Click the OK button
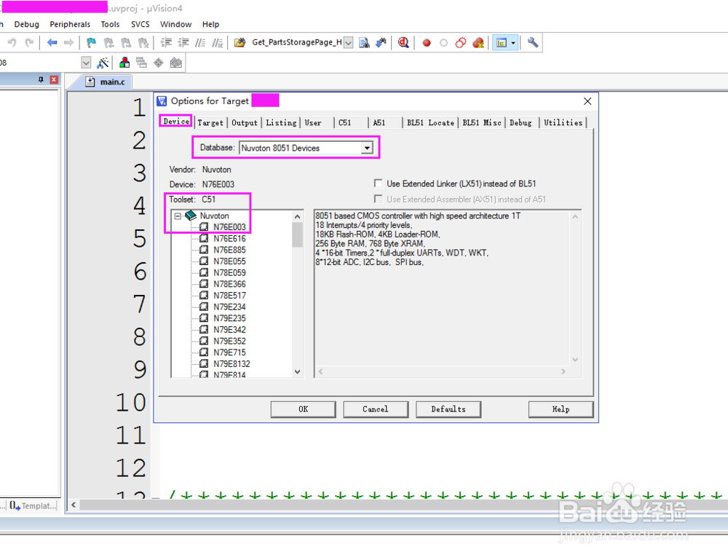 point(303,409)
